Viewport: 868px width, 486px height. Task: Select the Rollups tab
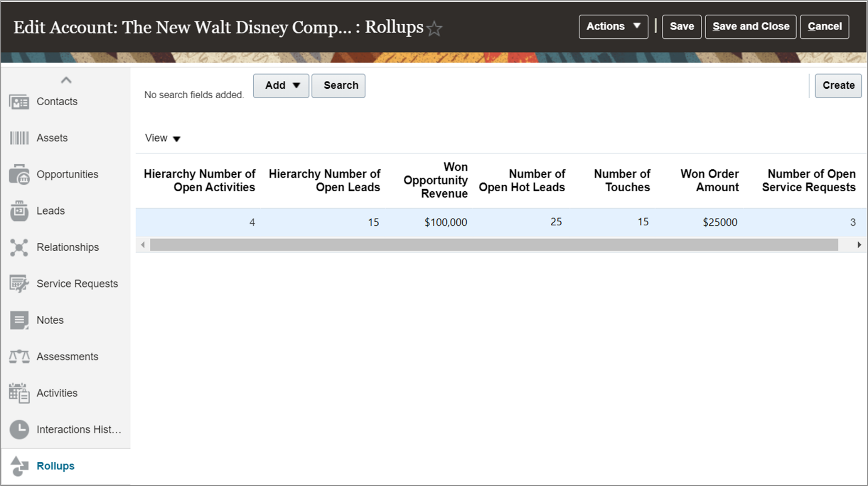pos(55,466)
